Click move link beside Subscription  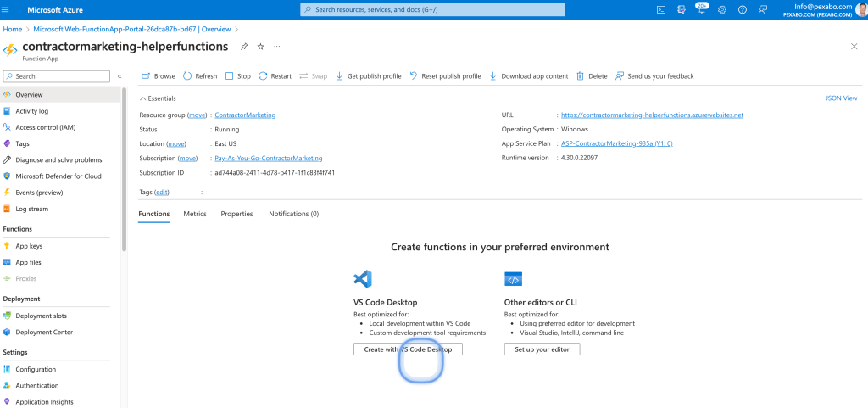coord(187,159)
